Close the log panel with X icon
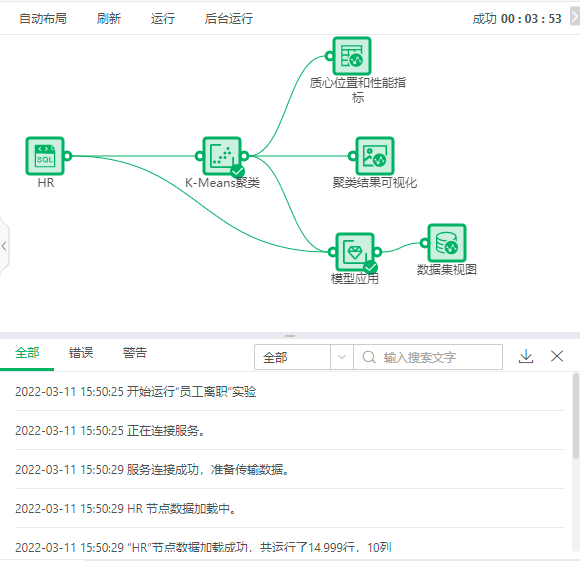 (557, 356)
